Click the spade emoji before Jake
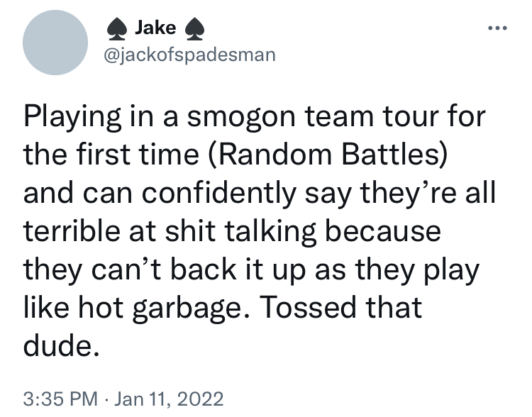Viewport: 532px width, 417px height. tap(116, 29)
